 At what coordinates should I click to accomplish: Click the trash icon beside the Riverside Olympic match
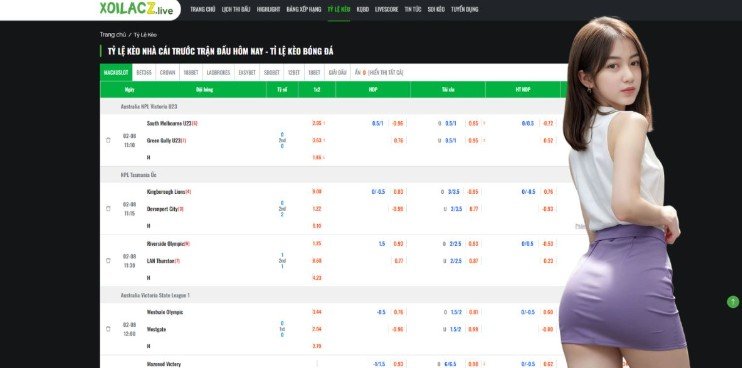pos(108,261)
